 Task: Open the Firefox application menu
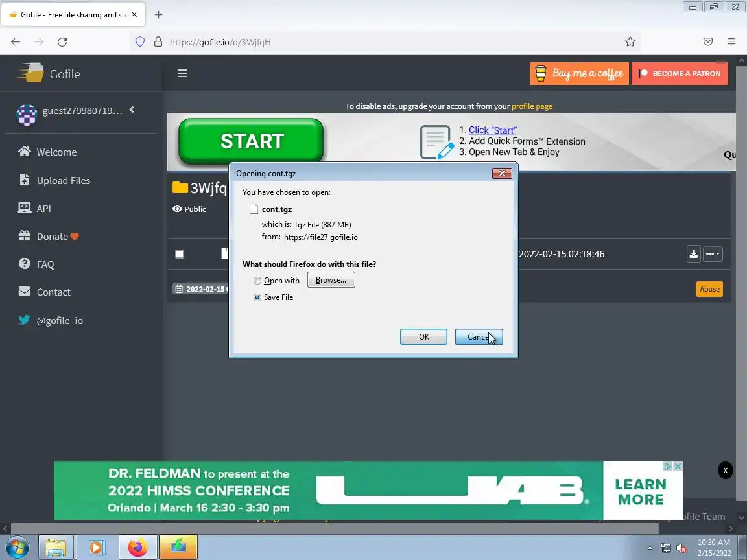click(731, 42)
